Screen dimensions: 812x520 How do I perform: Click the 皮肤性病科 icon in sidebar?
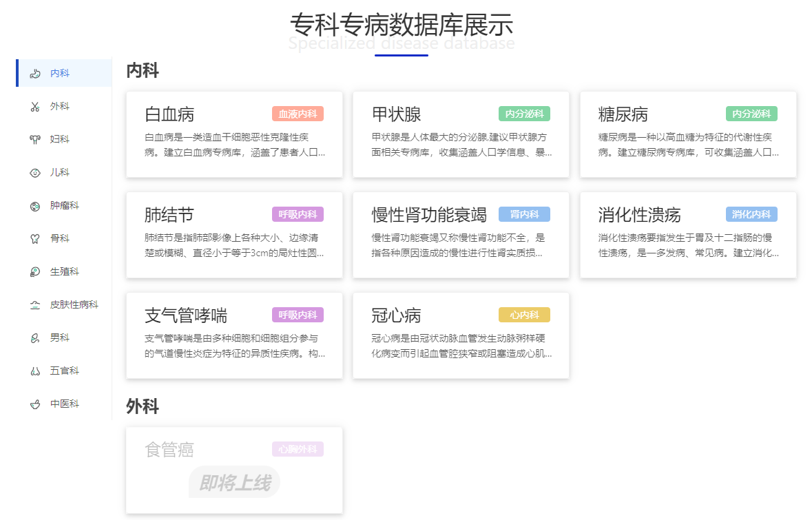coord(35,304)
